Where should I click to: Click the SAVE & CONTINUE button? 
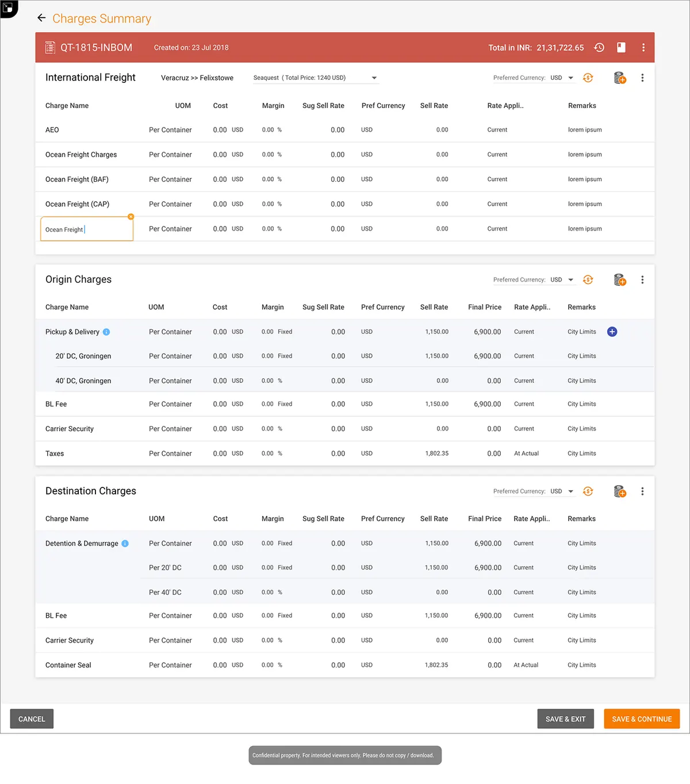tap(642, 719)
